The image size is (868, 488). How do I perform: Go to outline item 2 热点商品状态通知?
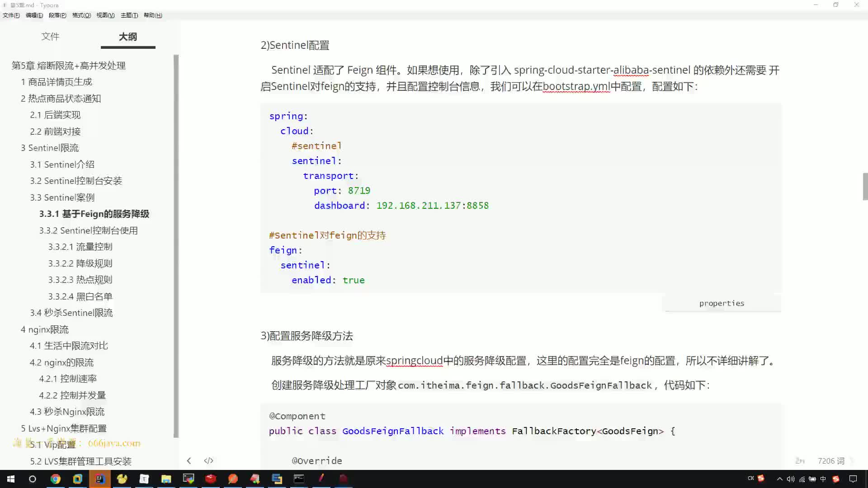pyautogui.click(x=61, y=99)
